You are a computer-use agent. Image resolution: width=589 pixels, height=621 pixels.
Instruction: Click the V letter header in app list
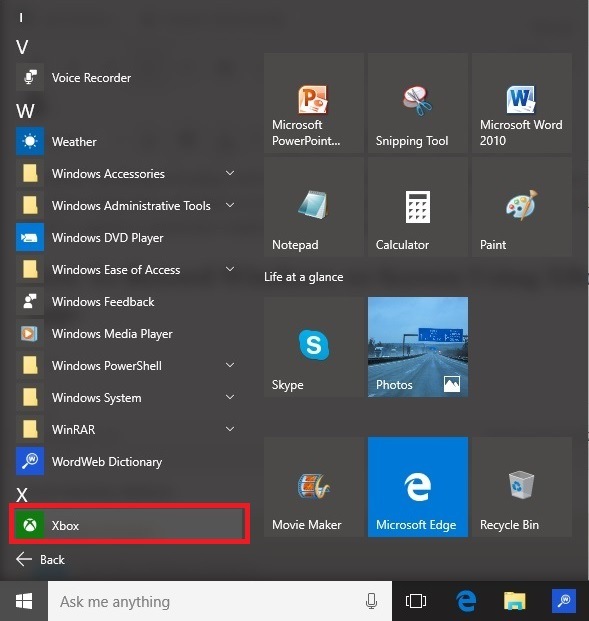[x=22, y=48]
